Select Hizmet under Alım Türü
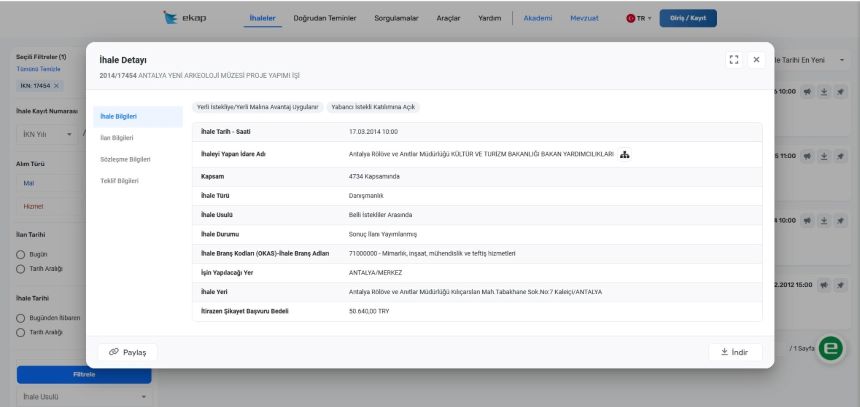 click(33, 207)
